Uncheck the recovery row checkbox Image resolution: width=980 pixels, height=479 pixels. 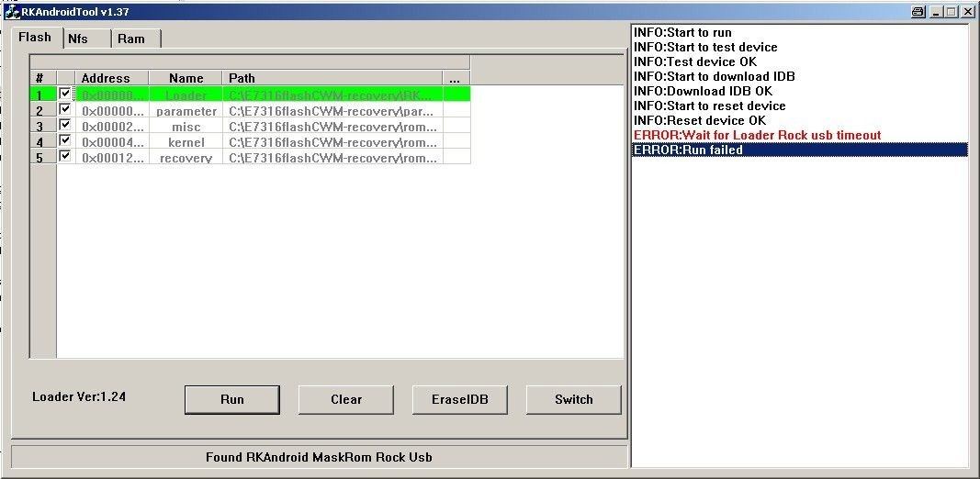[65, 156]
